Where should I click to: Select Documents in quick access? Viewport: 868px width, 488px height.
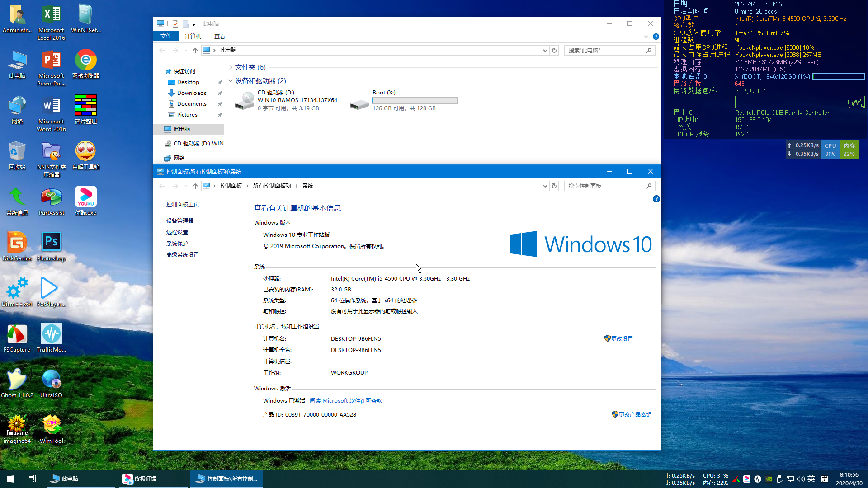[192, 103]
